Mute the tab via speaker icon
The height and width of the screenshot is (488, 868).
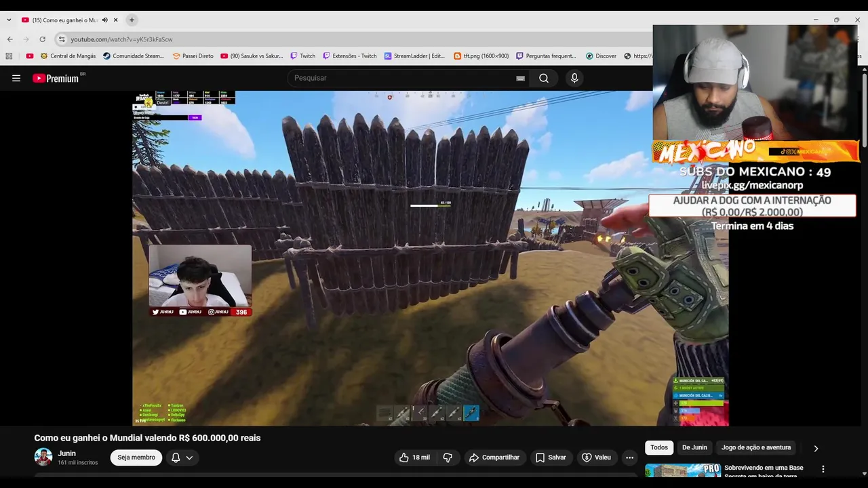(104, 20)
